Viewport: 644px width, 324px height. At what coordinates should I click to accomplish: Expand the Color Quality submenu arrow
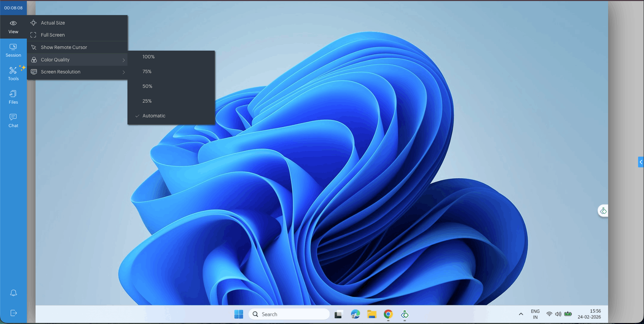tap(123, 60)
